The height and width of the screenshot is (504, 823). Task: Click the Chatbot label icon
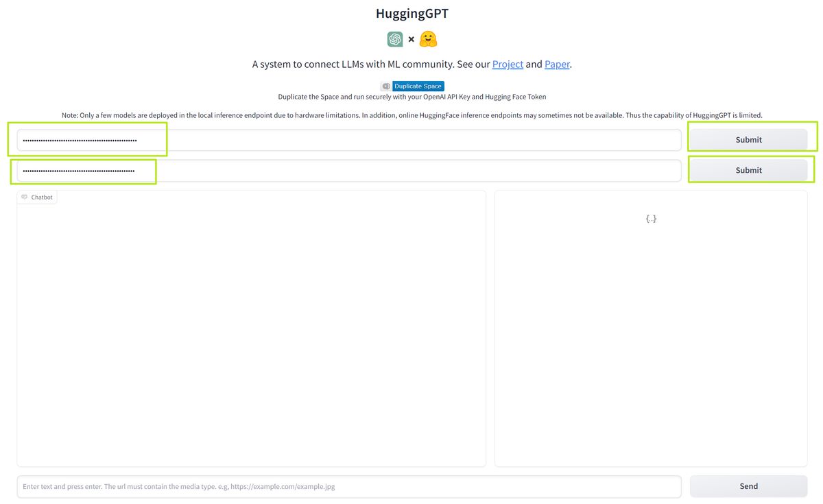click(x=25, y=197)
